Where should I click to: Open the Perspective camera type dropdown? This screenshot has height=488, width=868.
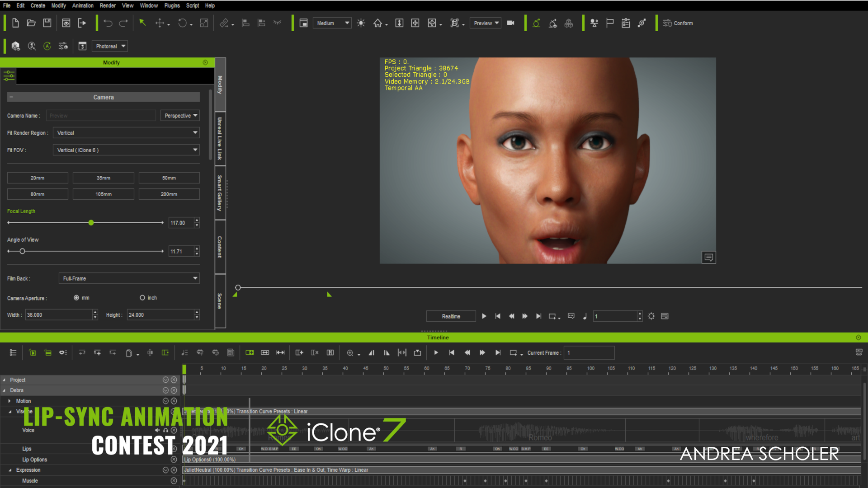pyautogui.click(x=180, y=116)
